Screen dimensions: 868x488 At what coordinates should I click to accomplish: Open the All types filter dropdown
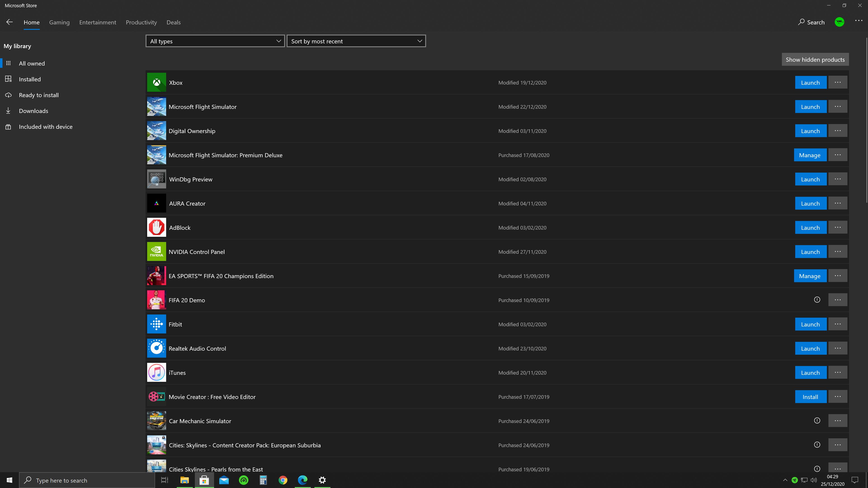coord(215,41)
